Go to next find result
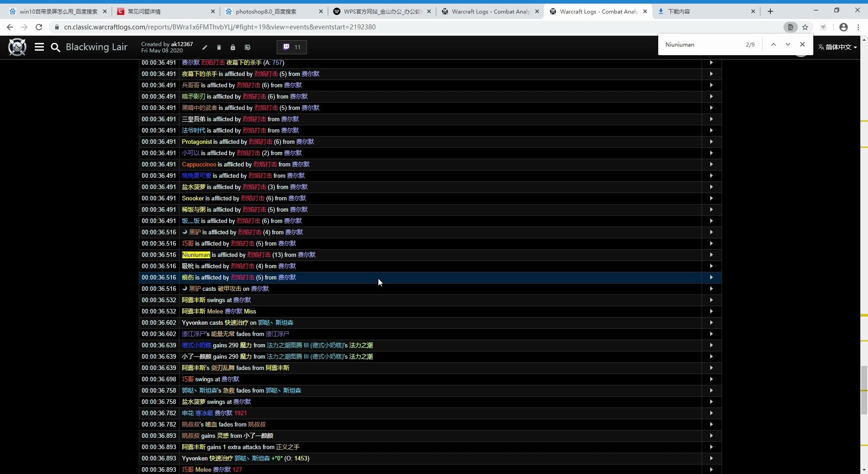The height and width of the screenshot is (474, 868). click(788, 44)
